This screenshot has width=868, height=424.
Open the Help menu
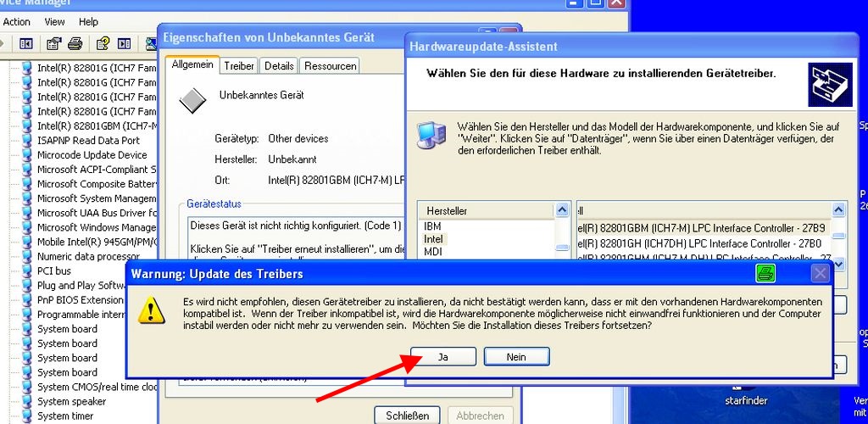(88, 22)
